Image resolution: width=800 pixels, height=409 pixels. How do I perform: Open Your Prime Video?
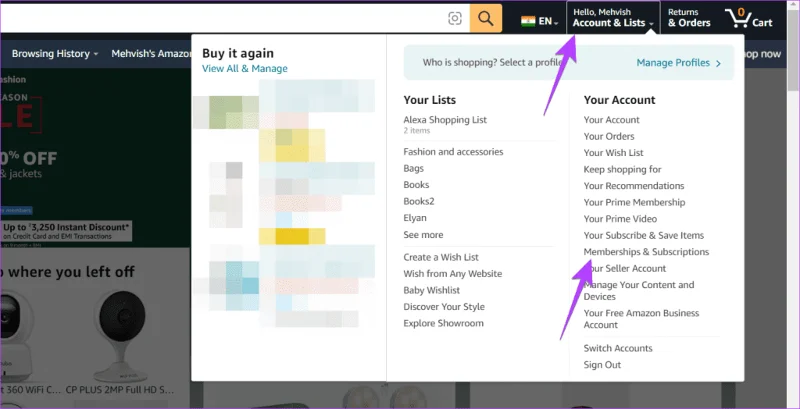pos(620,218)
